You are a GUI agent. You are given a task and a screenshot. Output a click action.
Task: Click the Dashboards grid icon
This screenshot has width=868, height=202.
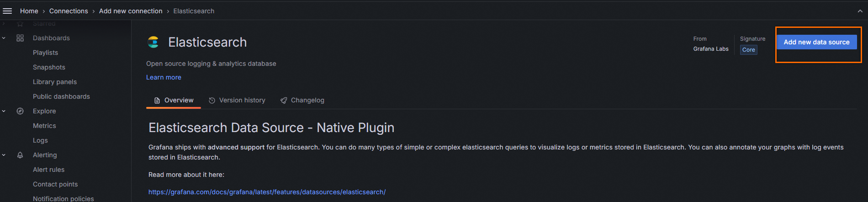[20, 38]
